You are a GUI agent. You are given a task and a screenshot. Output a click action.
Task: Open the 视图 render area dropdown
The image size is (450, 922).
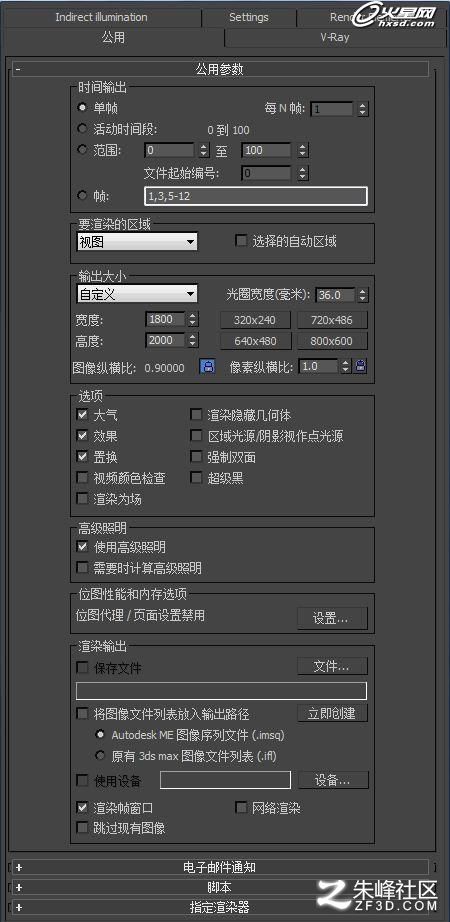click(137, 241)
